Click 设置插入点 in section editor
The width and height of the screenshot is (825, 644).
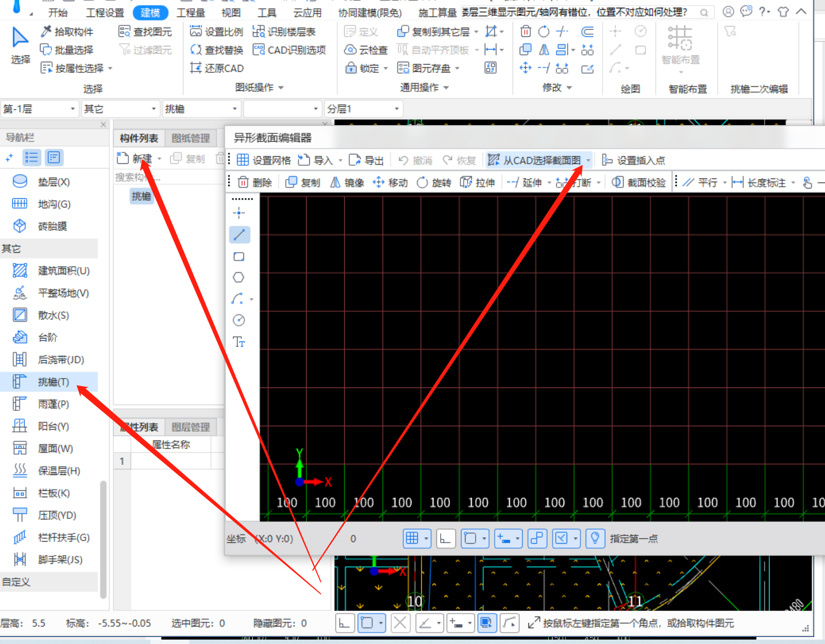633,160
